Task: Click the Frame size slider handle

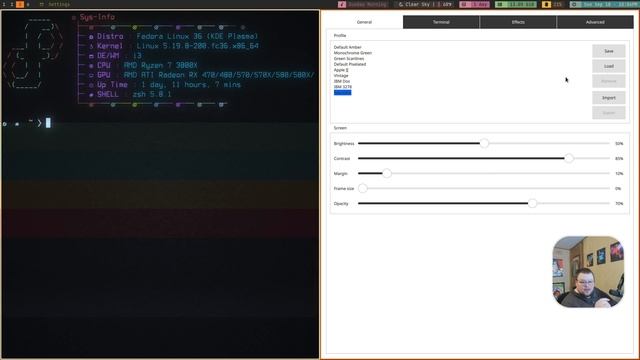Action: tap(362, 189)
